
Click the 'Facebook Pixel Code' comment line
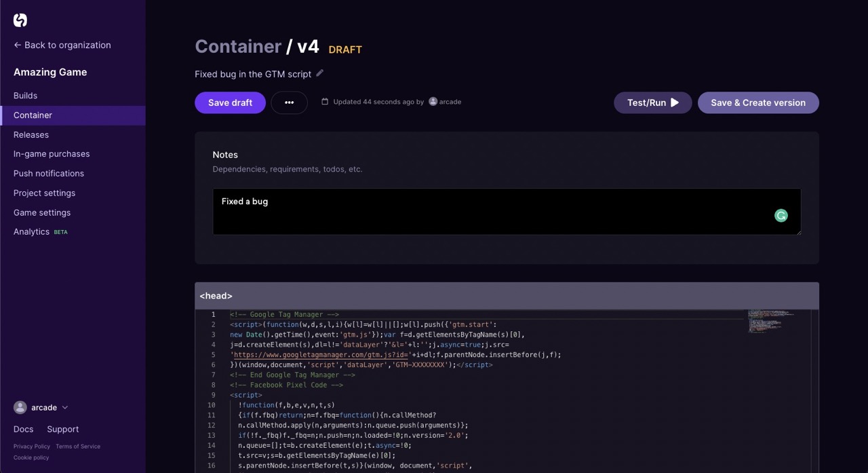[x=286, y=385]
